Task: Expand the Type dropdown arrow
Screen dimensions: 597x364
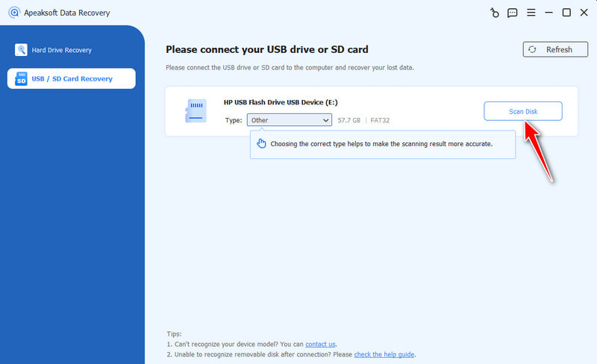Action: 325,120
